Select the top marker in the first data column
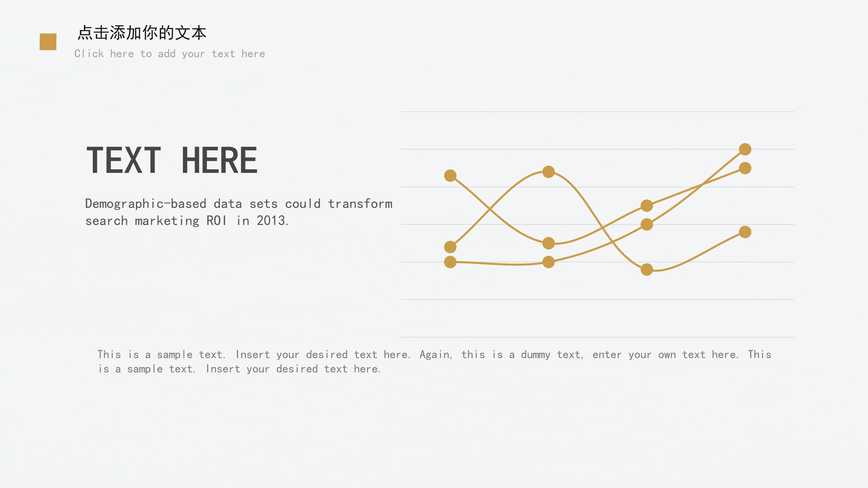Image resolution: width=868 pixels, height=488 pixels. pyautogui.click(x=450, y=176)
